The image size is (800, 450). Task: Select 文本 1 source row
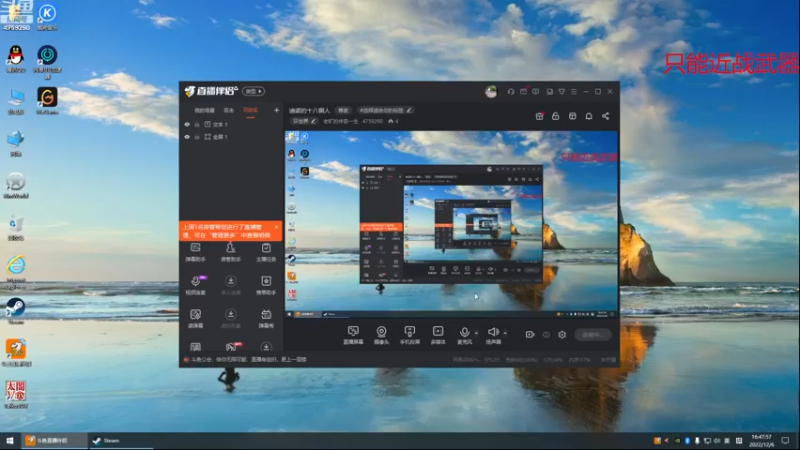pos(231,124)
